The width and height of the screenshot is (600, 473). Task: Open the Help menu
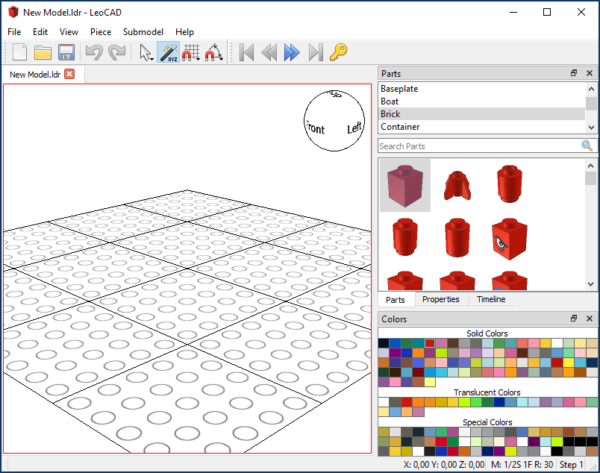click(x=184, y=32)
